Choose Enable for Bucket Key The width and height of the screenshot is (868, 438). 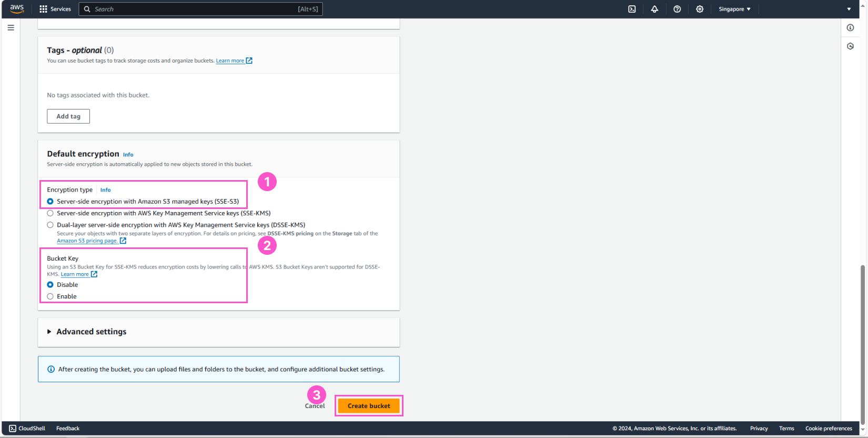tap(50, 296)
